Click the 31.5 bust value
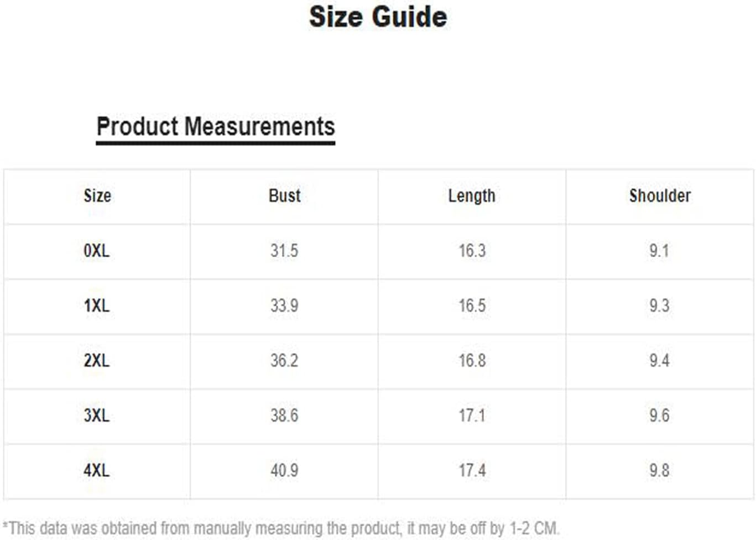Image resolution: width=756 pixels, height=540 pixels. [284, 251]
